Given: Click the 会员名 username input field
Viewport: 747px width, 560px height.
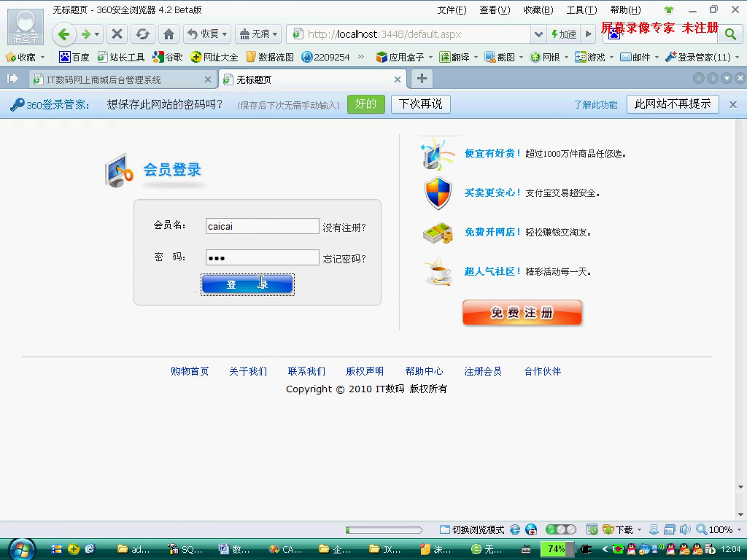Looking at the screenshot, I should point(262,226).
